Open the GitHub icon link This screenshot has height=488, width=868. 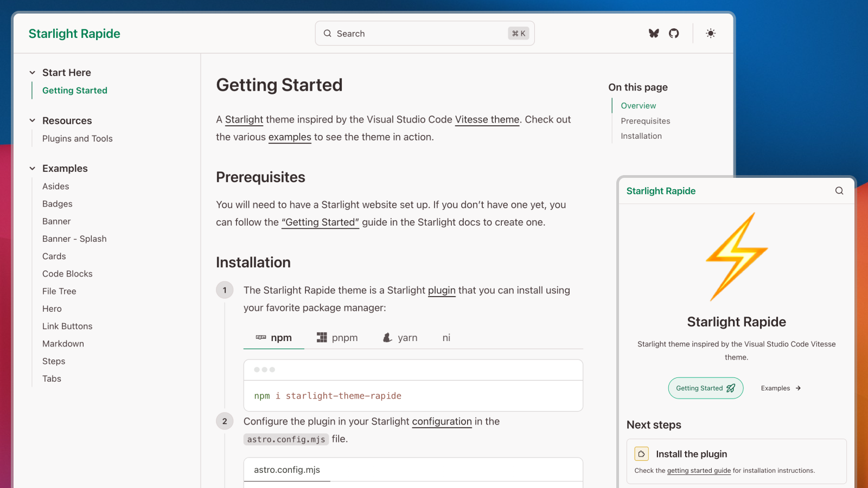point(674,33)
